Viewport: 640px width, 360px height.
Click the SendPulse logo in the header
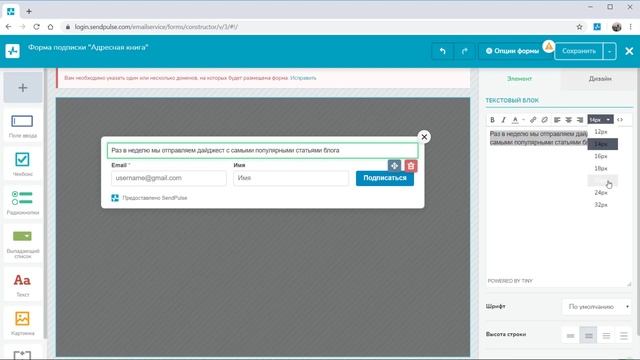(x=13, y=51)
